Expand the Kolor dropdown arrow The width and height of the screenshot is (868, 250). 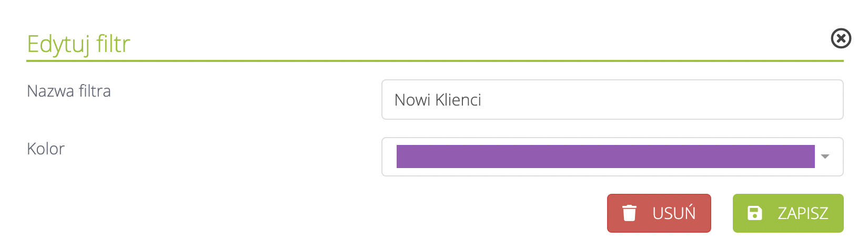click(825, 157)
